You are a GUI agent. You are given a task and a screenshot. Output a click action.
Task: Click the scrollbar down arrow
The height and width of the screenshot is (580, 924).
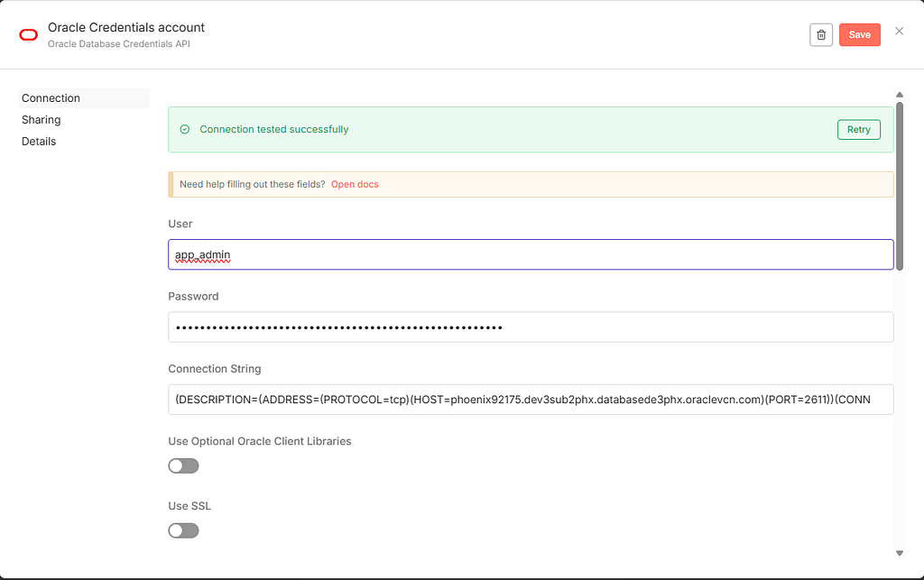[x=900, y=553]
